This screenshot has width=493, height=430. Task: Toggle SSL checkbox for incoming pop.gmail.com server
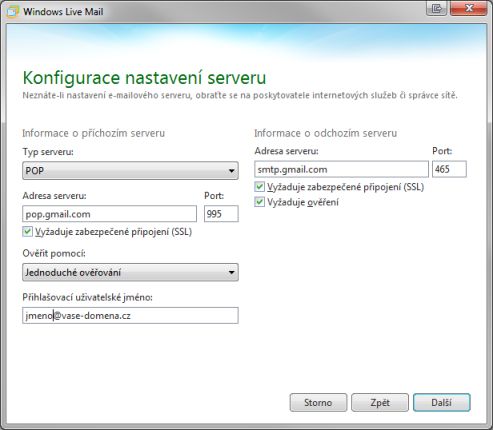pyautogui.click(x=27, y=231)
